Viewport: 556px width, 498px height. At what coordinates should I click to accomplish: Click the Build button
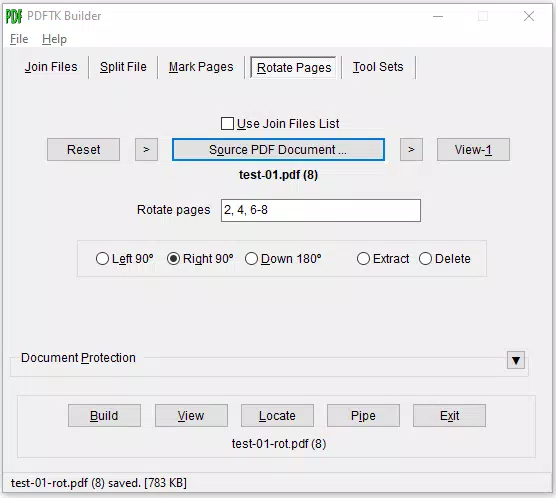104,416
